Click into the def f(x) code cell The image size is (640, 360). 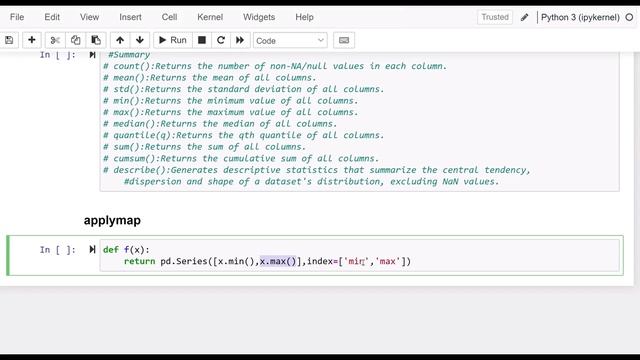coord(359,256)
